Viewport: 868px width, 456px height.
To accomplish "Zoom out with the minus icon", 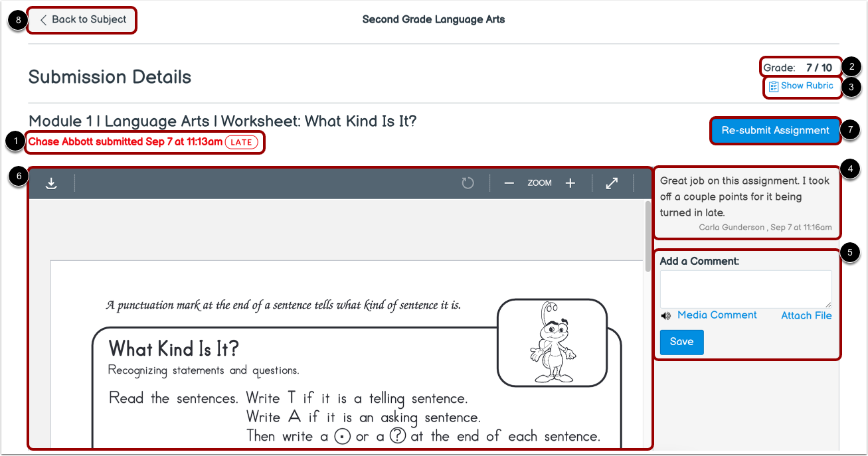I will (x=509, y=183).
